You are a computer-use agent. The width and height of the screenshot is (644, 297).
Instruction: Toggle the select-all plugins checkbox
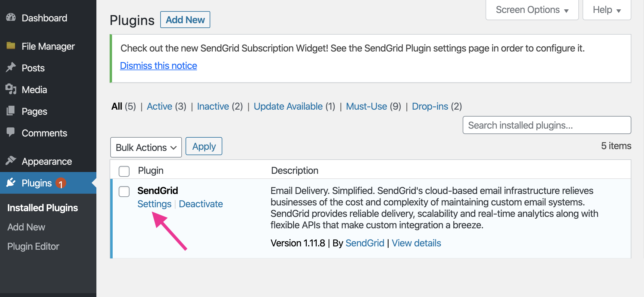(x=124, y=171)
